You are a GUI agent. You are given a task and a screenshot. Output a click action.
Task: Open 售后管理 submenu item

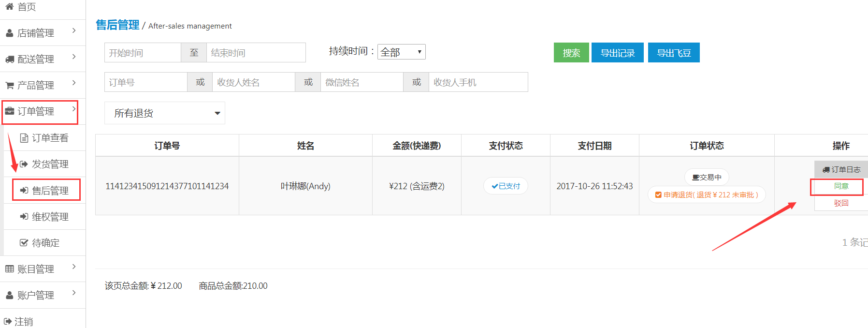tap(50, 191)
